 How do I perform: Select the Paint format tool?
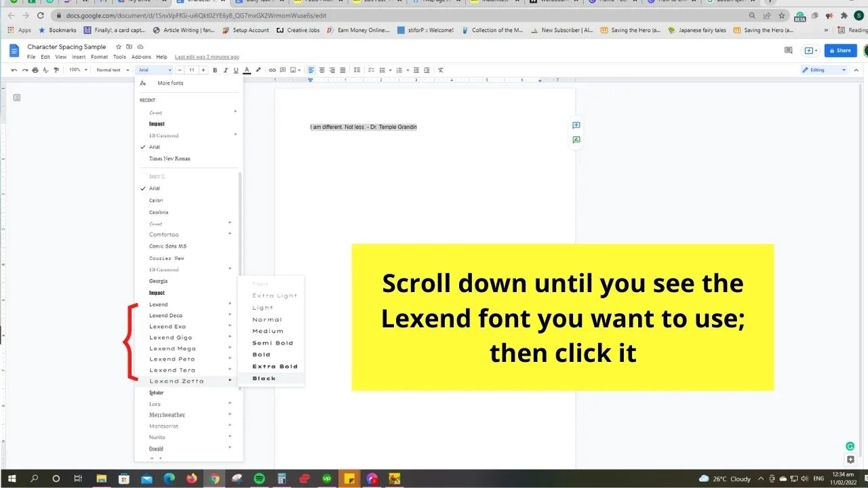56,70
